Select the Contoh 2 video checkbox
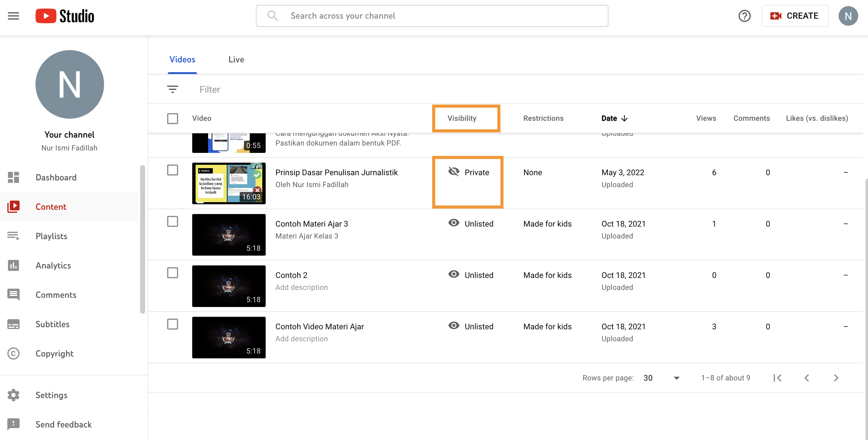 click(173, 273)
